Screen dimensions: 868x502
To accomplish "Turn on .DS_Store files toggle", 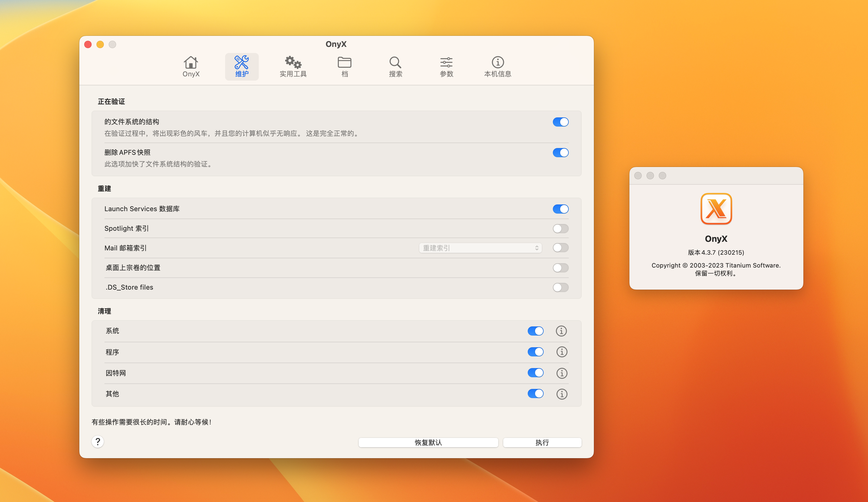I will 560,287.
